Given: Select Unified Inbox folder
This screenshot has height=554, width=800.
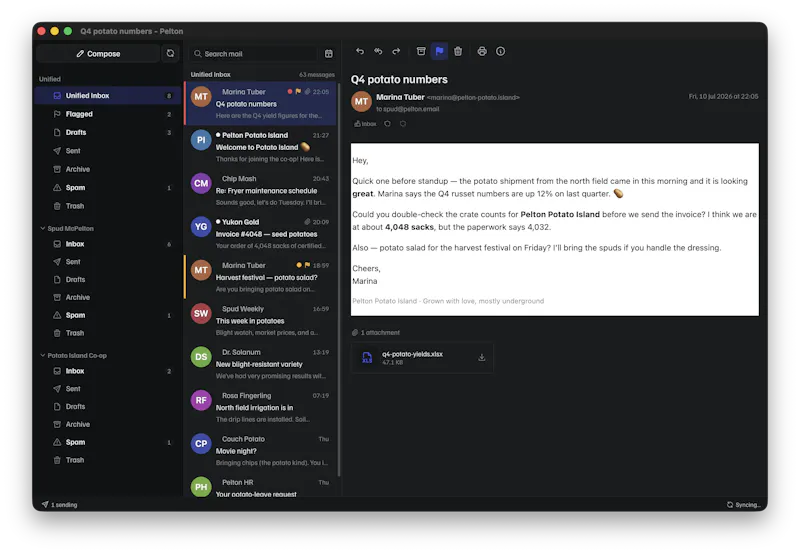Looking at the screenshot, I should 107,95.
